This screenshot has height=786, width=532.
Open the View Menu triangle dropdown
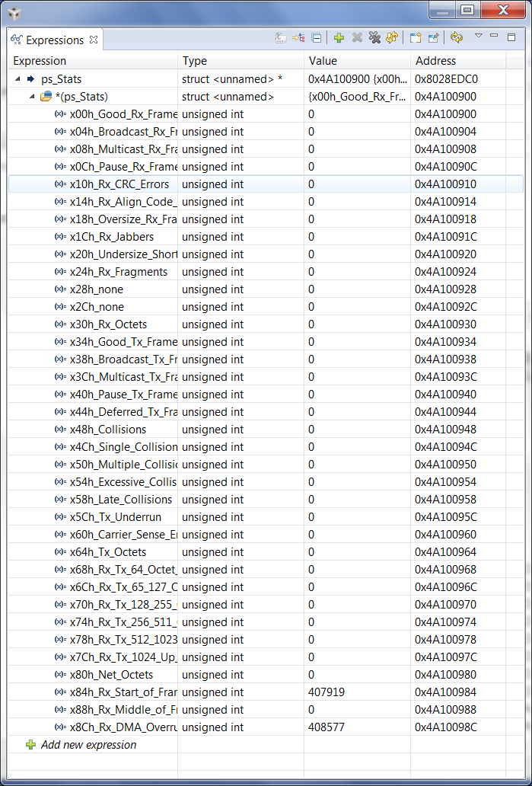(x=479, y=36)
